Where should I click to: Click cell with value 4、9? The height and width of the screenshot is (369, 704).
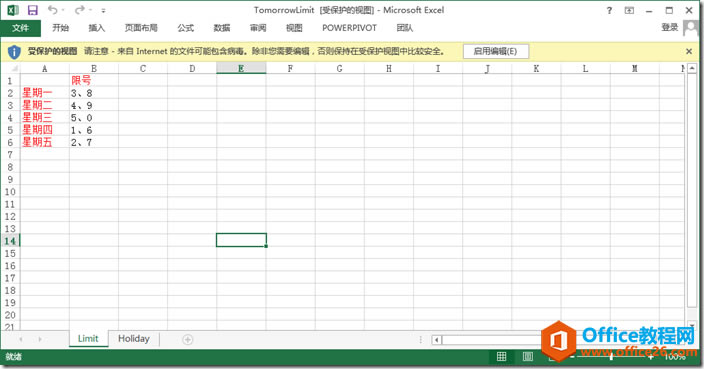(94, 105)
